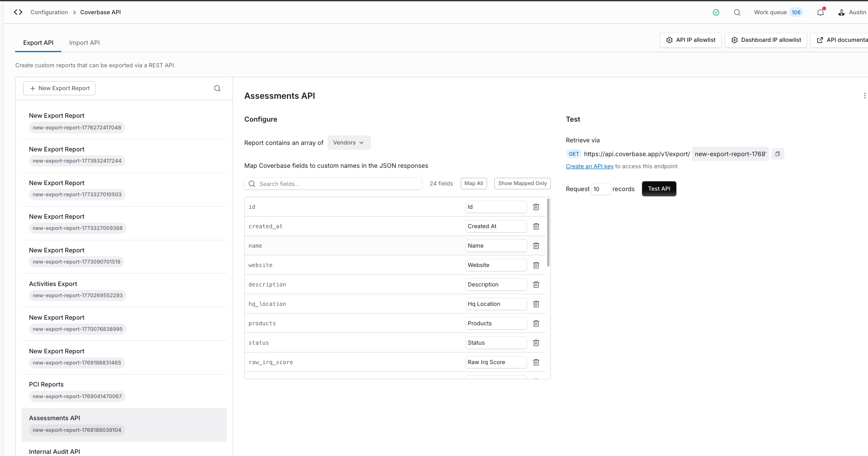Delete the raw_irq_score field mapping
Image resolution: width=868 pixels, height=456 pixels.
pos(536,362)
